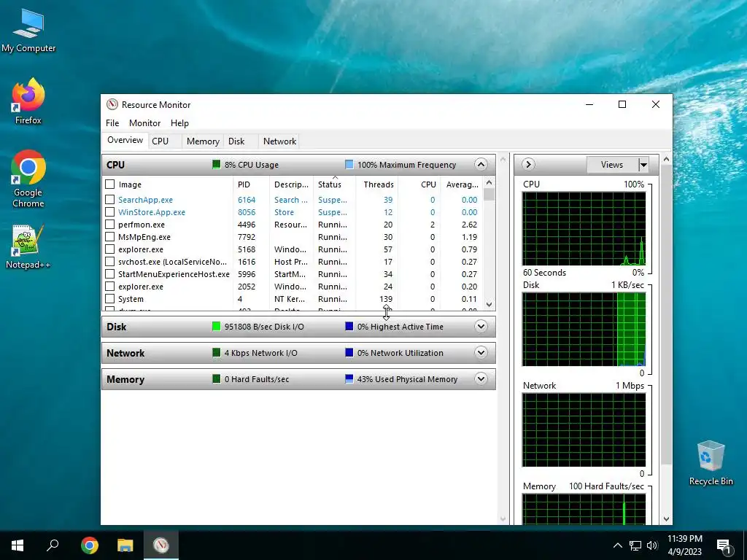The width and height of the screenshot is (747, 560).
Task: Check the SearchApp.exe checkbox
Action: 109,200
